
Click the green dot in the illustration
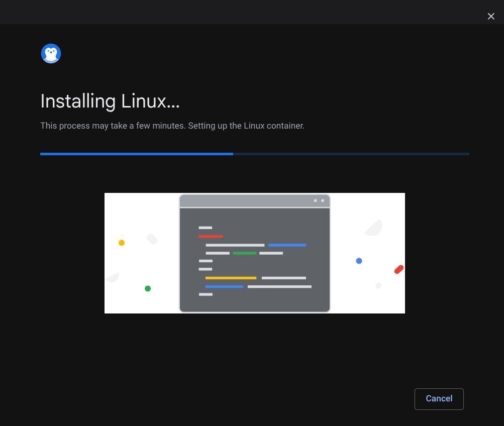(x=148, y=288)
